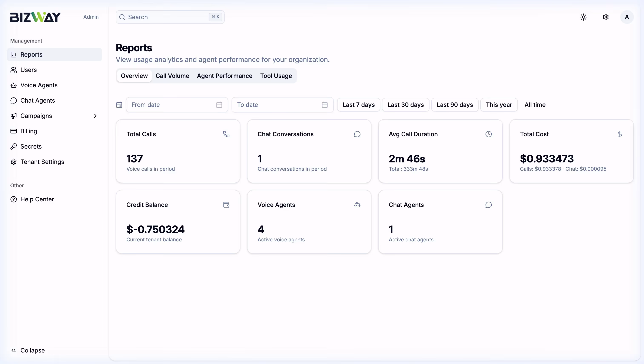The width and height of the screenshot is (644, 364).
Task: Select the All time range
Action: tap(535, 105)
